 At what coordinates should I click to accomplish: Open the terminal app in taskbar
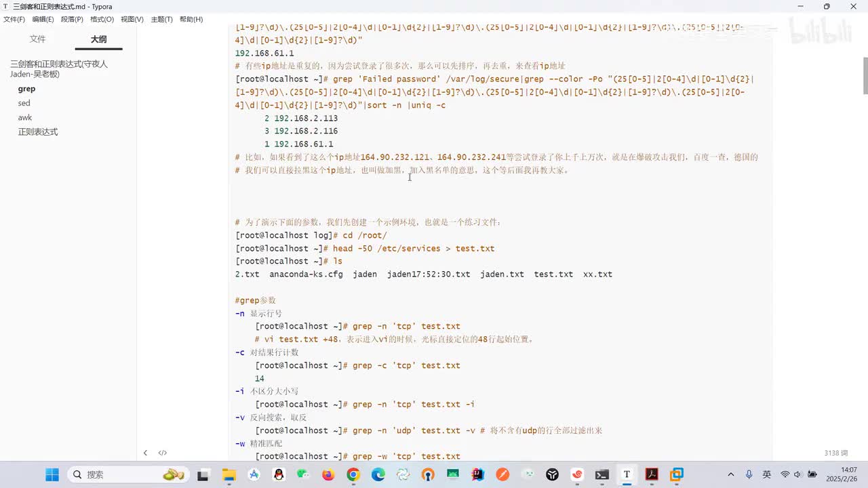pos(602,474)
